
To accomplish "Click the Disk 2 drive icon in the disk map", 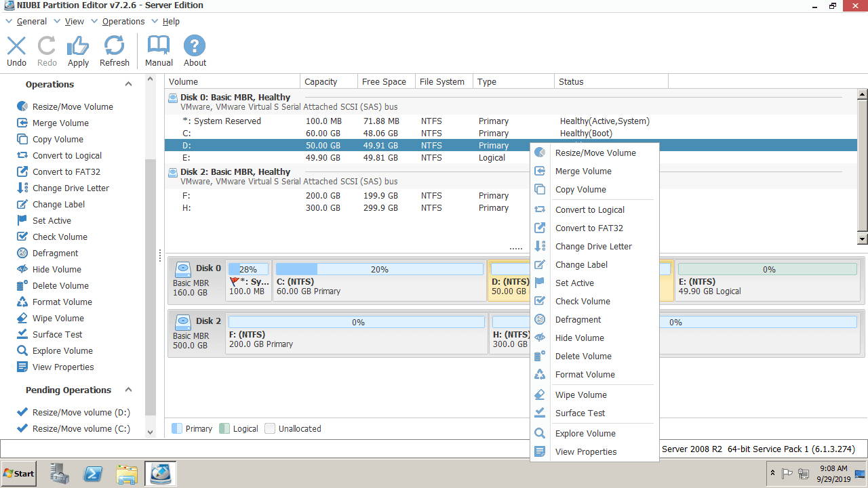I will [x=183, y=321].
